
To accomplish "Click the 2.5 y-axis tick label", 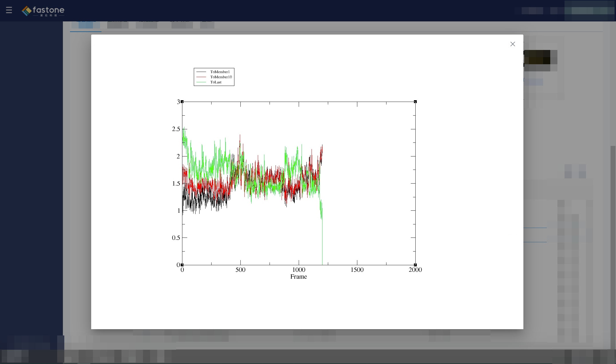I will (176, 129).
